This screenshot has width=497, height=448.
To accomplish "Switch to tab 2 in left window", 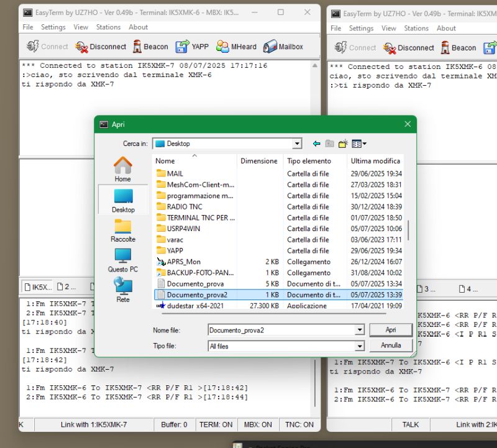I will [x=66, y=287].
